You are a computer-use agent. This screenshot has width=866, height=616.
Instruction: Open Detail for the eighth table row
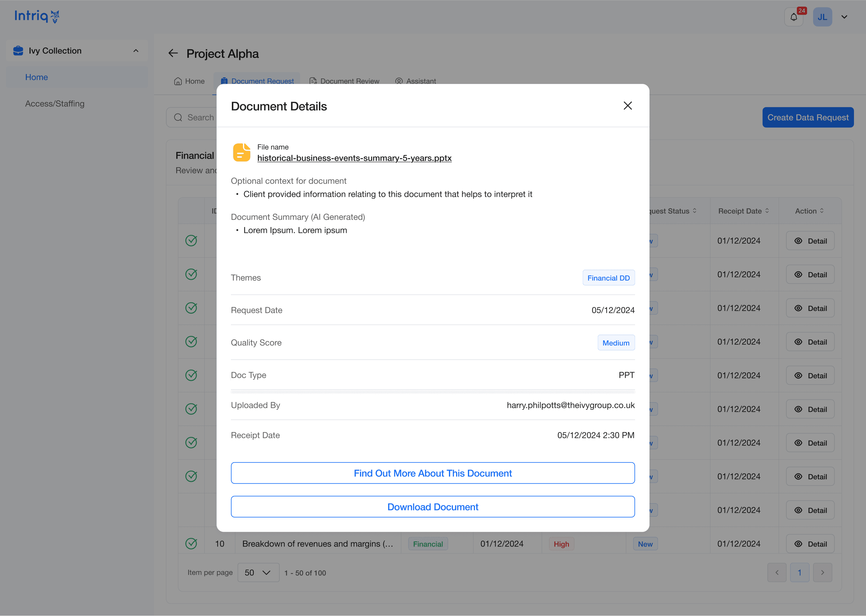[810, 477]
